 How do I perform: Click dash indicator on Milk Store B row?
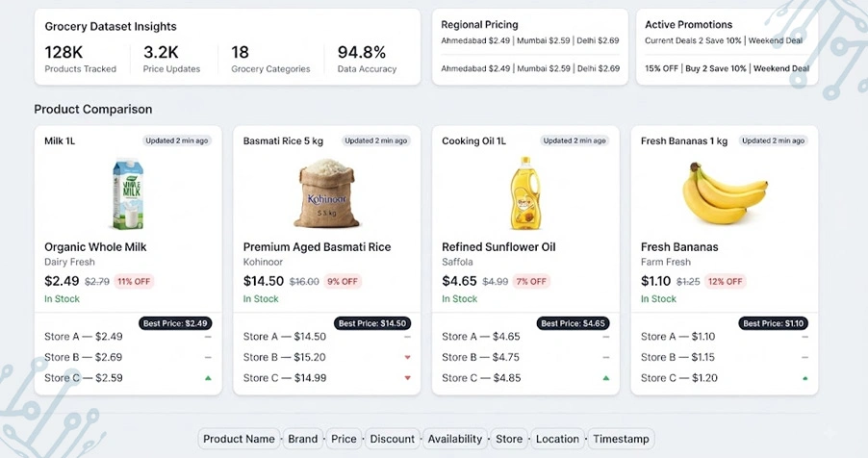[x=208, y=357]
